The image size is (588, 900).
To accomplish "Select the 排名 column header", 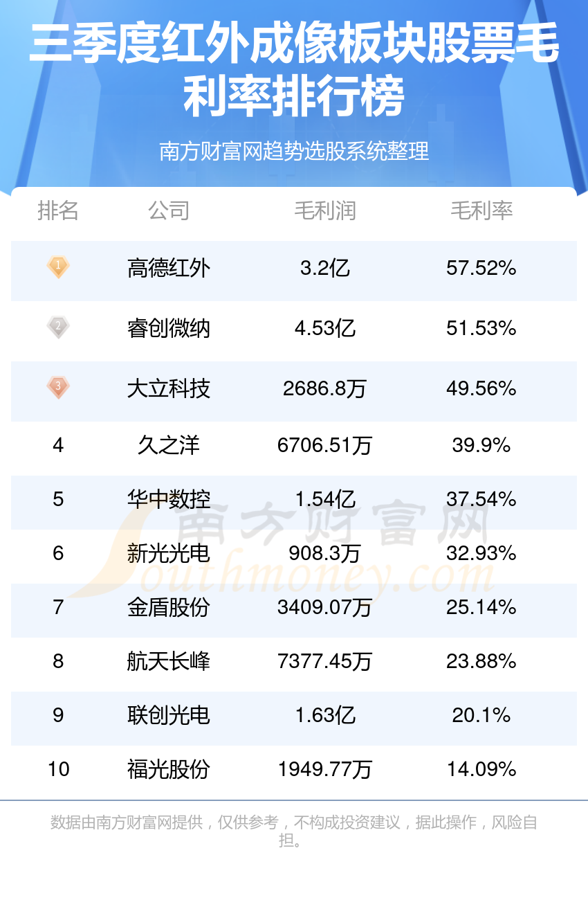I will tap(58, 210).
